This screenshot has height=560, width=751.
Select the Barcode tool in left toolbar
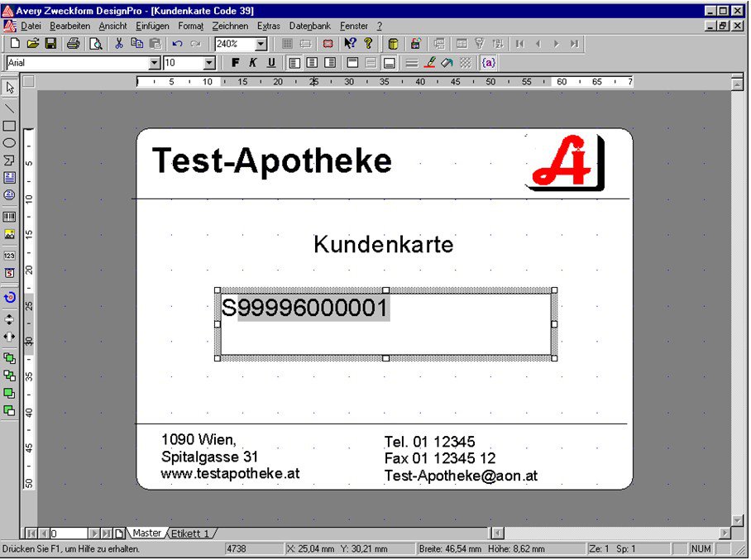(x=10, y=216)
